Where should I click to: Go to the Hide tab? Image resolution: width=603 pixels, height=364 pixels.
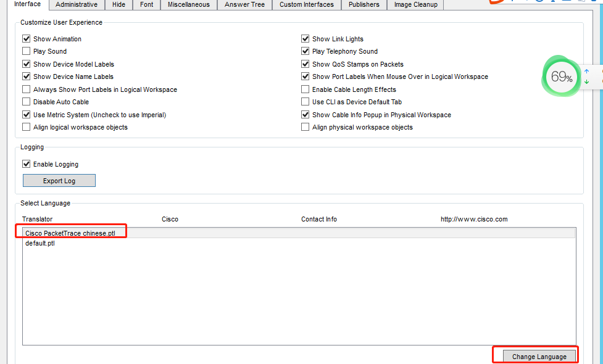119,4
